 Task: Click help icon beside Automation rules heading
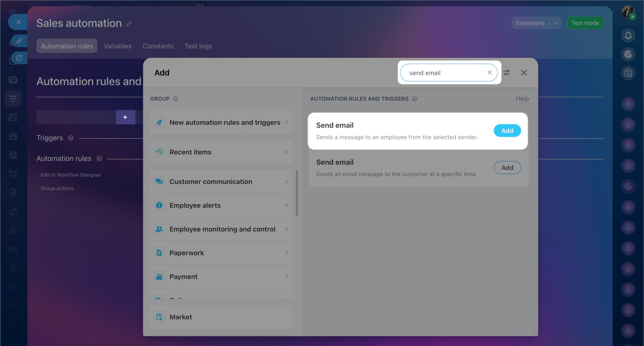point(99,158)
